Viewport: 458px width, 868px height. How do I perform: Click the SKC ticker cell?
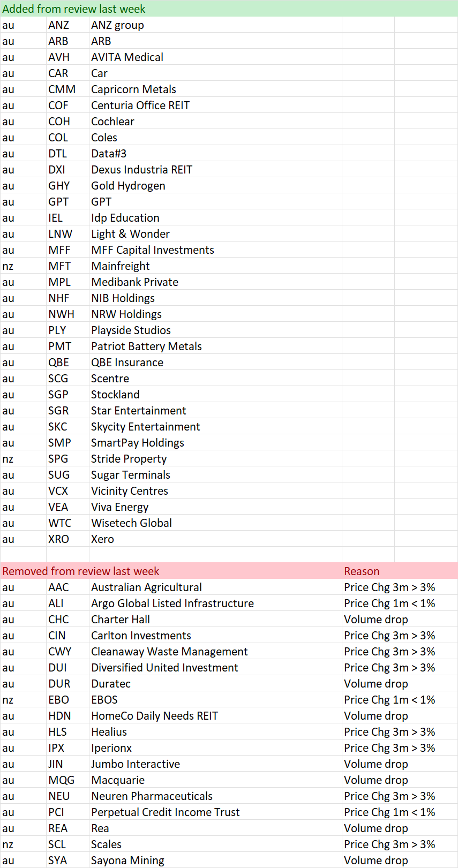pyautogui.click(x=67, y=426)
